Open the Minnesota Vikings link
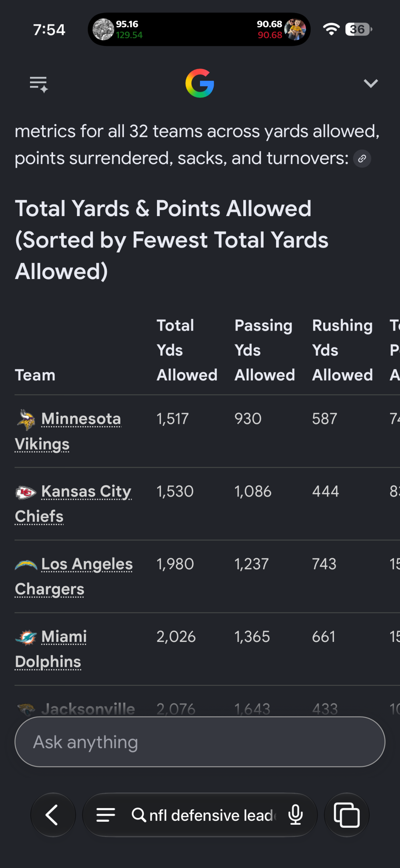Screen dimensions: 400x868 68,431
